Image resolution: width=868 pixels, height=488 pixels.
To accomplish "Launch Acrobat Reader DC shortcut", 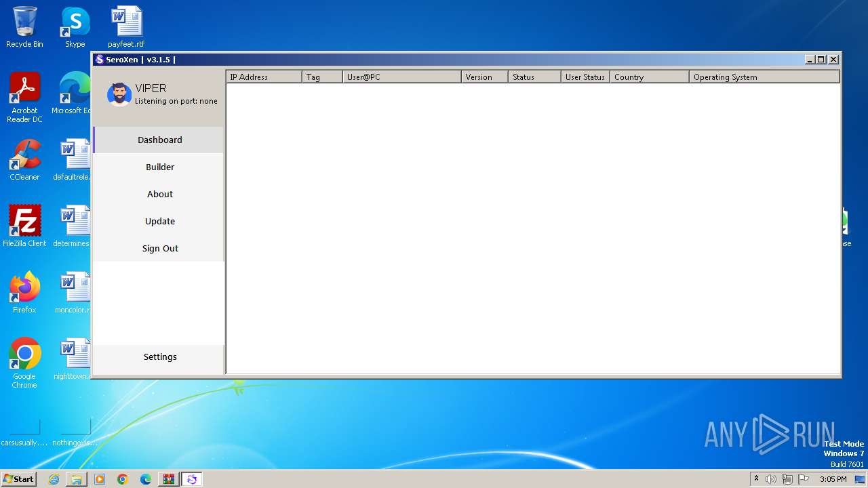I will pos(24,98).
